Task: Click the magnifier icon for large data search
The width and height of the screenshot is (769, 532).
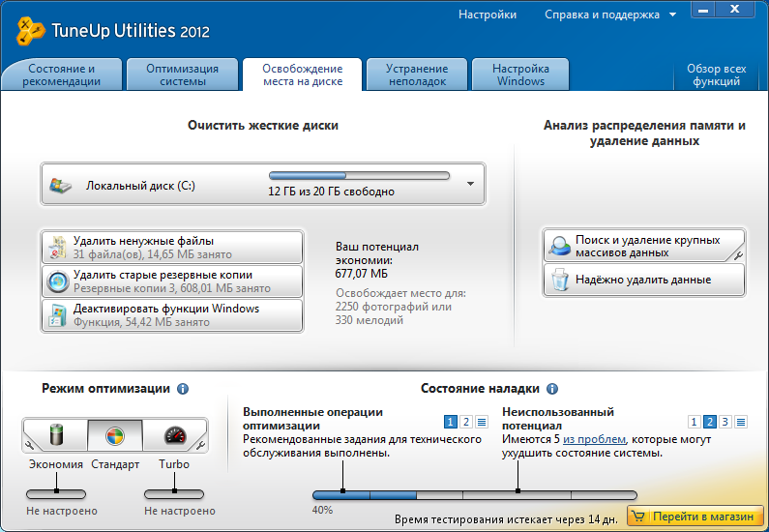Action: click(560, 246)
